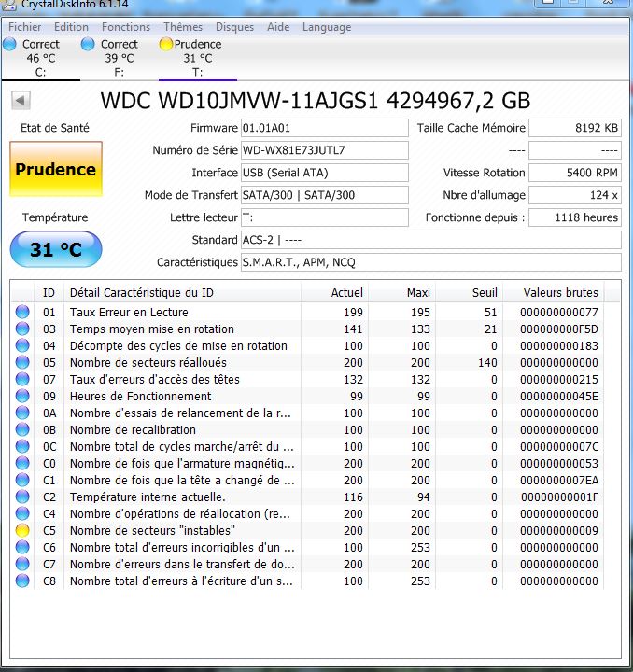Image resolution: width=633 pixels, height=672 pixels.
Task: Select row Température interne actuelle.
Action: (x=307, y=497)
